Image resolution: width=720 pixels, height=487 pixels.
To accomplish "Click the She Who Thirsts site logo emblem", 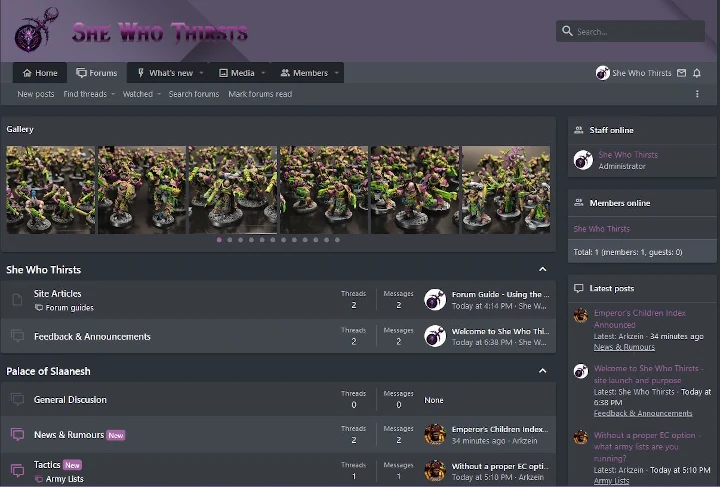I will click(x=36, y=30).
